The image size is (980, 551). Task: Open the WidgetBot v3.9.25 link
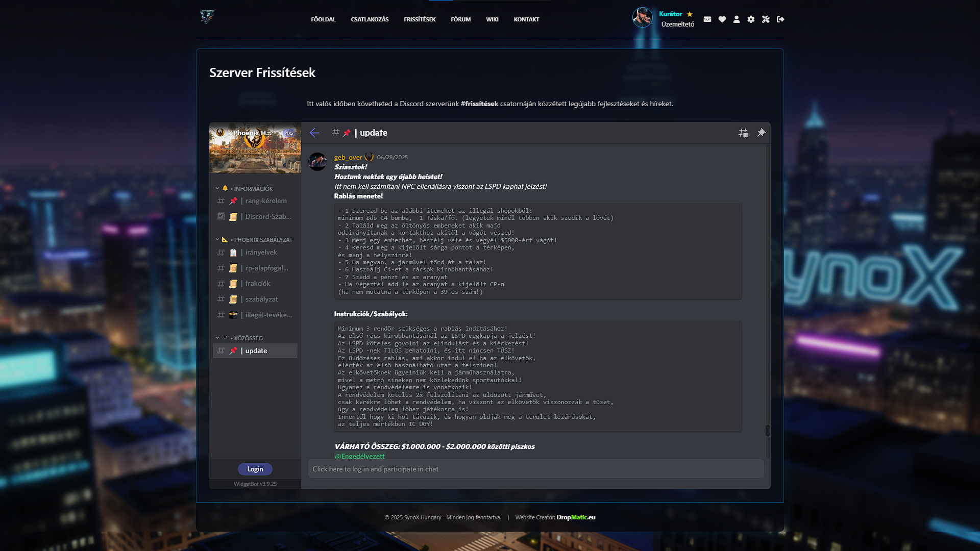tap(255, 484)
